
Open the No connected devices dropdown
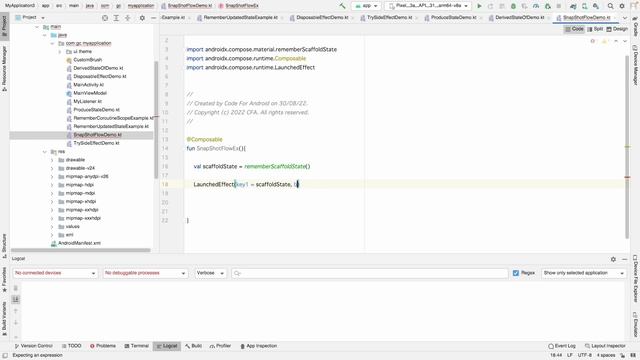55,273
